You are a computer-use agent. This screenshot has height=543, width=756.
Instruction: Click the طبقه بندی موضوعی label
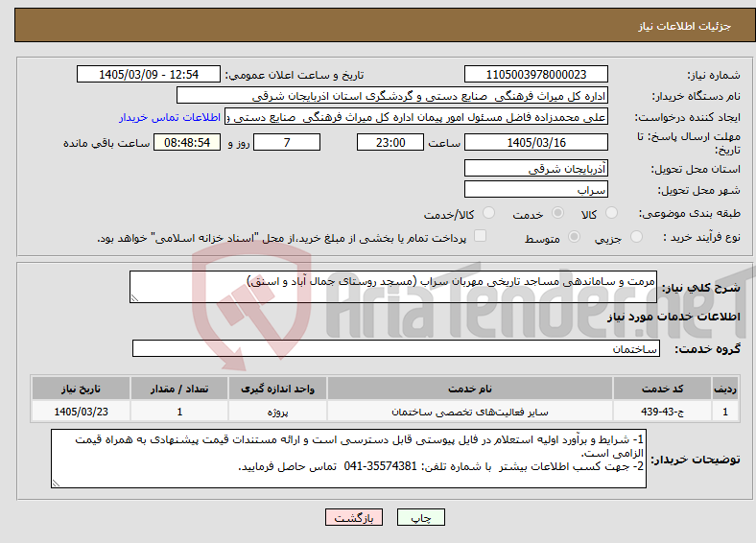(x=690, y=213)
